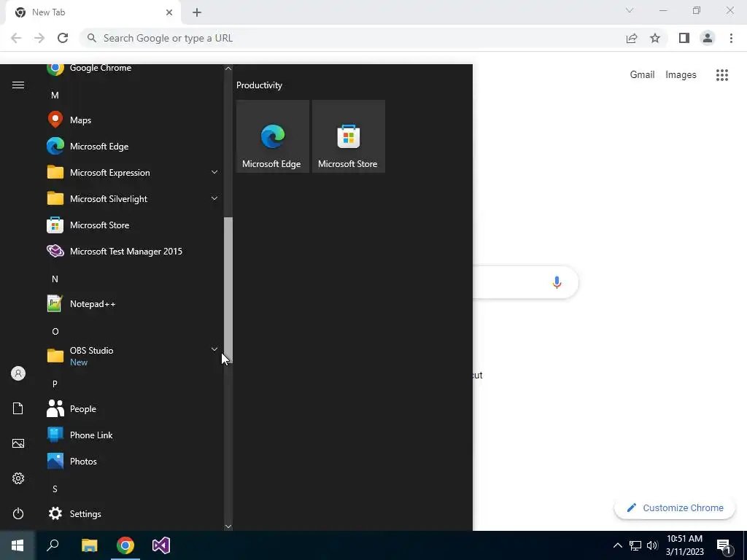Jump to letter N section header

coord(55,279)
